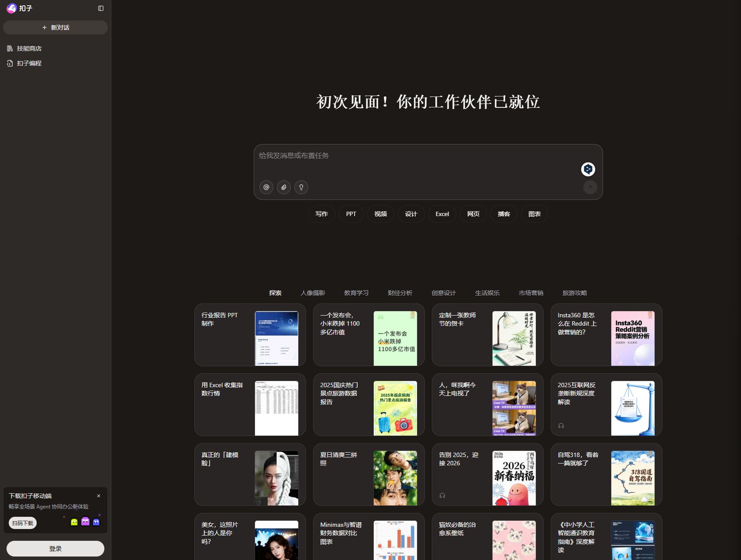The image size is (741, 560).
Task: Click the 登录 login button
Action: coord(55,549)
